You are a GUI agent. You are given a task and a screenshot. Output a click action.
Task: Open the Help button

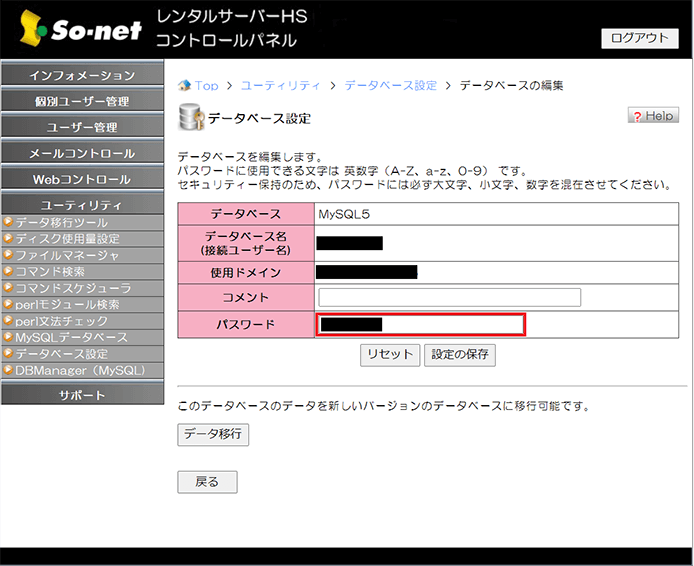tap(652, 116)
